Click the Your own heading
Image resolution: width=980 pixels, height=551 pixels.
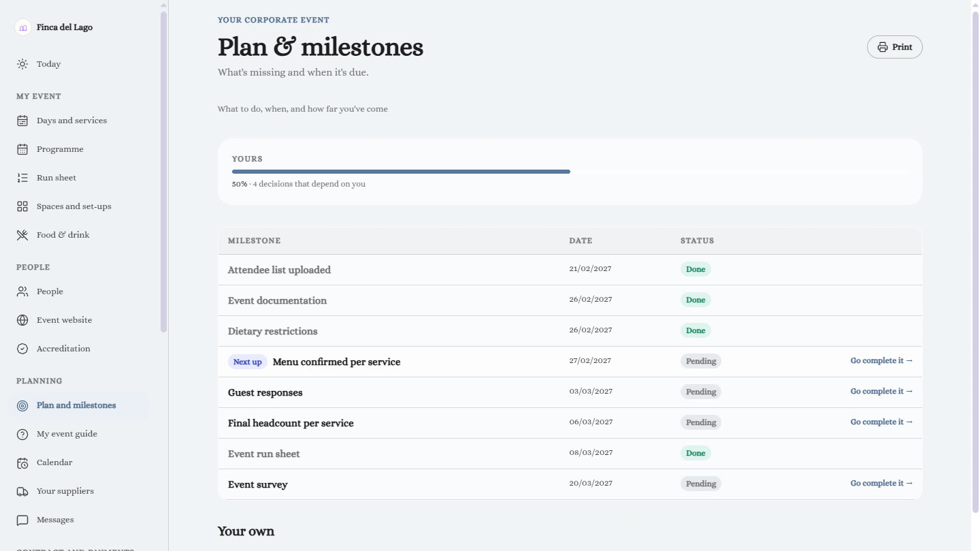tap(246, 531)
